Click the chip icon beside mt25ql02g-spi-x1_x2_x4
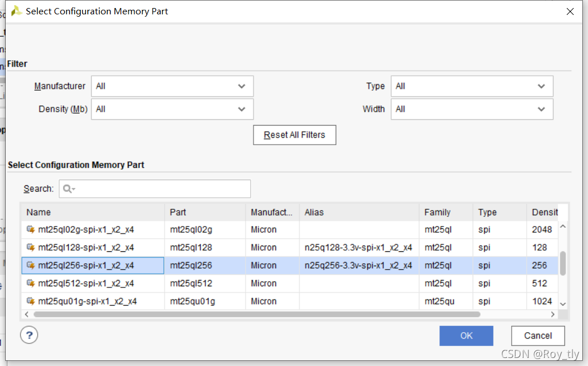This screenshot has width=588, height=366. tap(31, 229)
